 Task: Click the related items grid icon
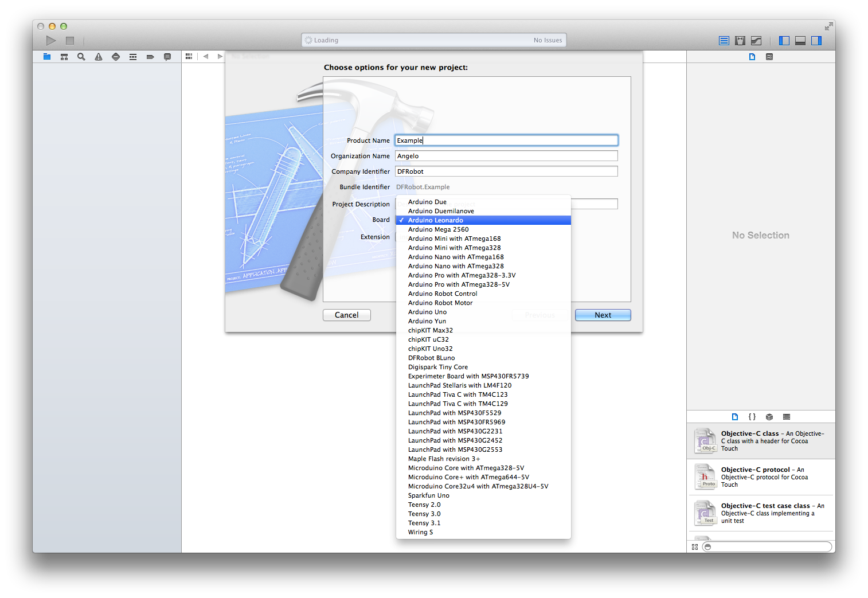[189, 56]
